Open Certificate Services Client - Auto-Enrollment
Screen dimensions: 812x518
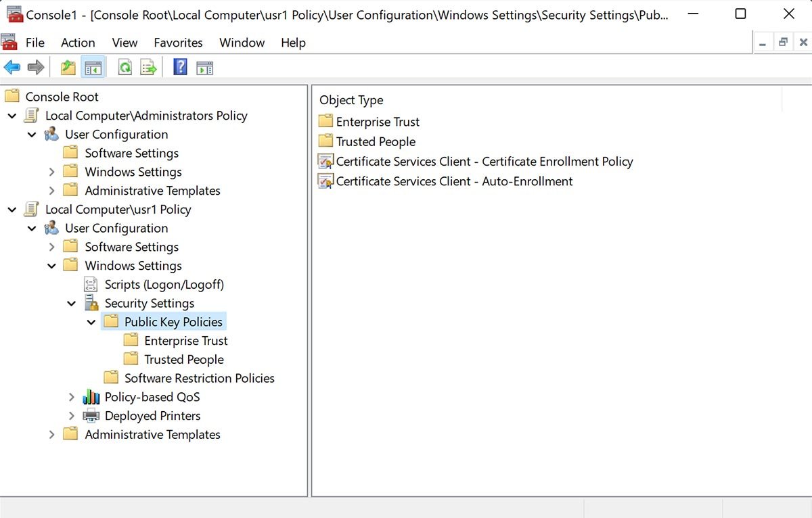(454, 181)
